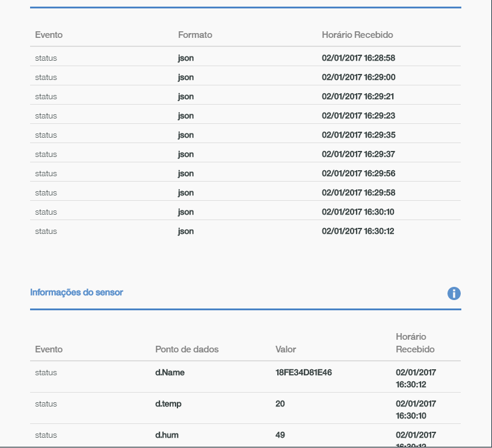
Task: Select the value 18FE34D81E46
Action: tap(303, 372)
